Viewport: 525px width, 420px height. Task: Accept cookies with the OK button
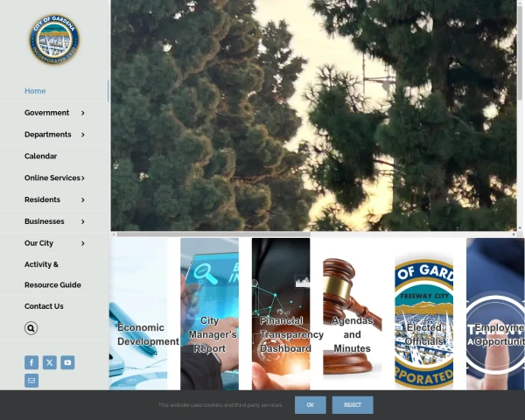(x=311, y=405)
